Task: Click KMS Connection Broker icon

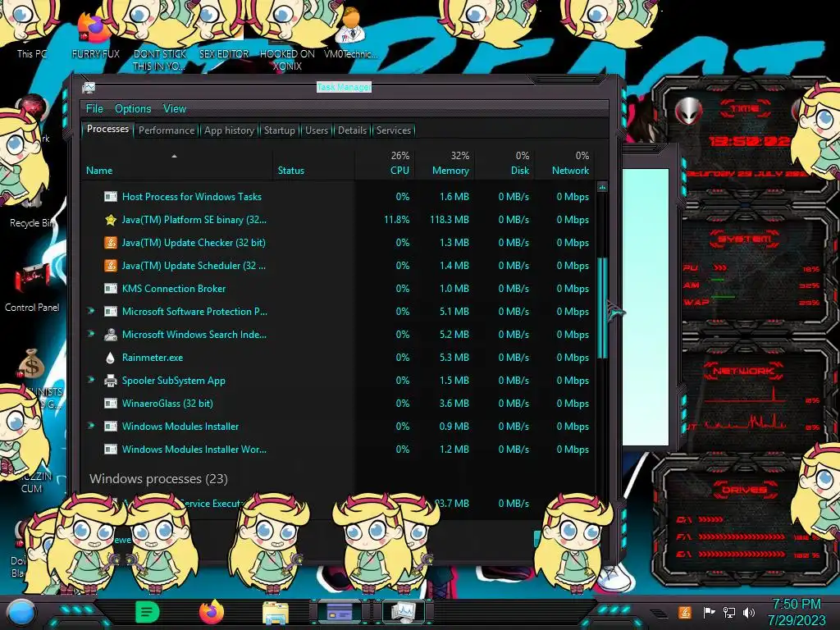Action: [111, 289]
